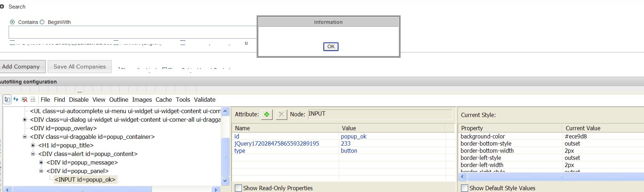Add a new attribute with green plus
The width and height of the screenshot is (644, 192).
267,115
